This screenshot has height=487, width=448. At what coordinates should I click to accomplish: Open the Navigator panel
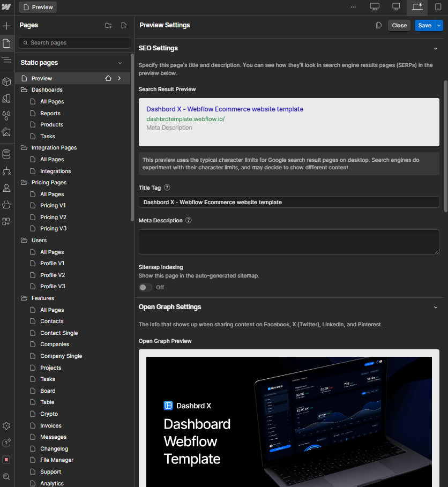tap(7, 59)
